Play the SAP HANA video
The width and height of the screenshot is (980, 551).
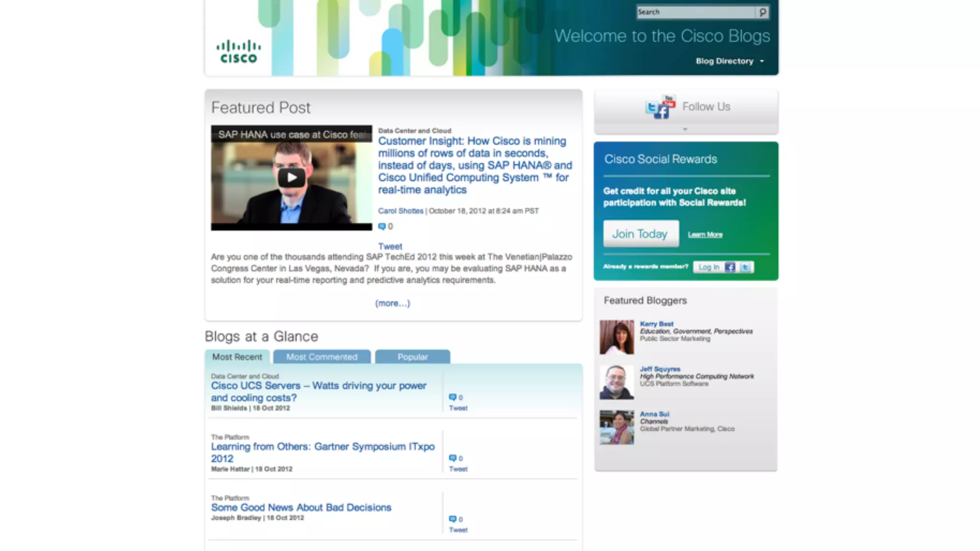291,178
